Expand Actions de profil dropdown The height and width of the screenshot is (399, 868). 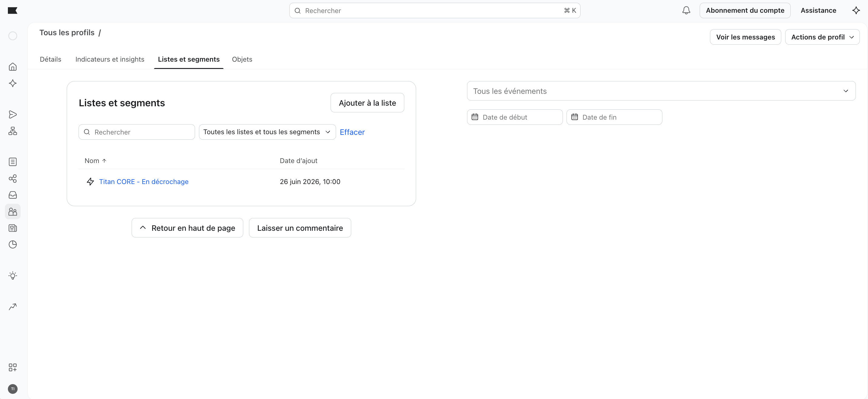[822, 37]
